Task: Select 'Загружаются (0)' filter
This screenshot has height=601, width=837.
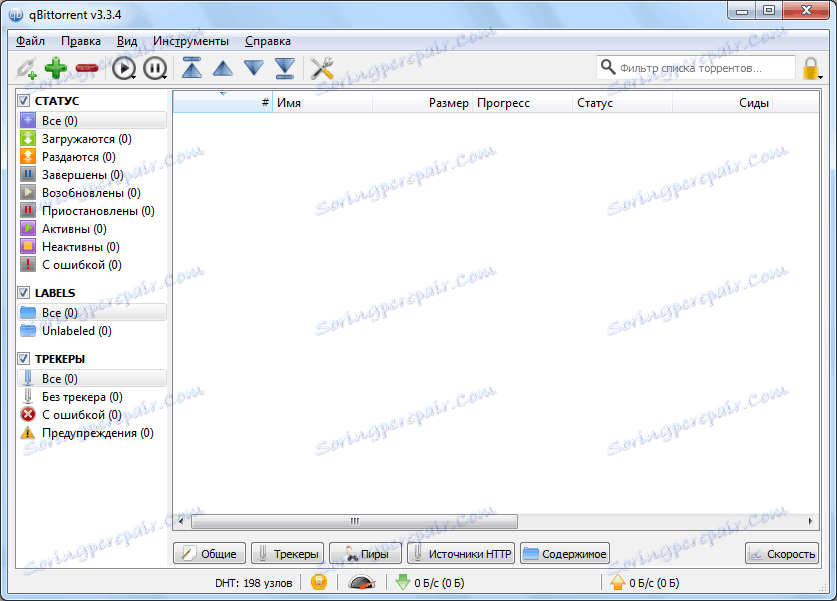Action: 92,139
